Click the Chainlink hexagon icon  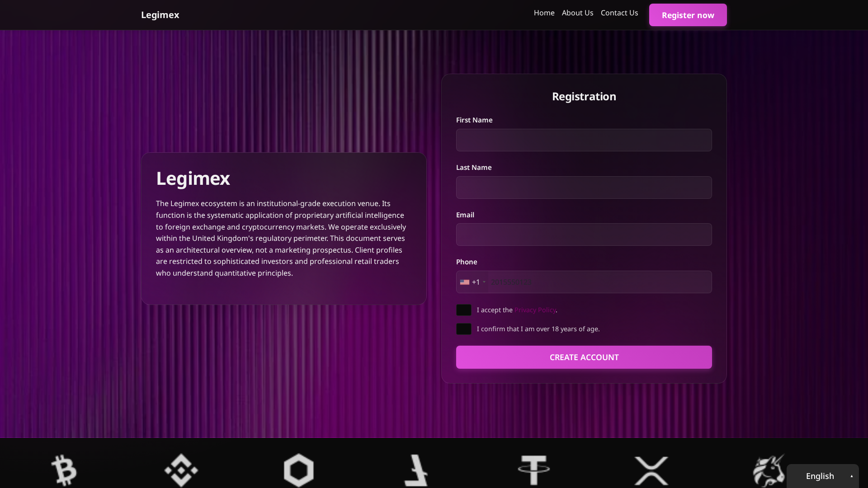(299, 470)
